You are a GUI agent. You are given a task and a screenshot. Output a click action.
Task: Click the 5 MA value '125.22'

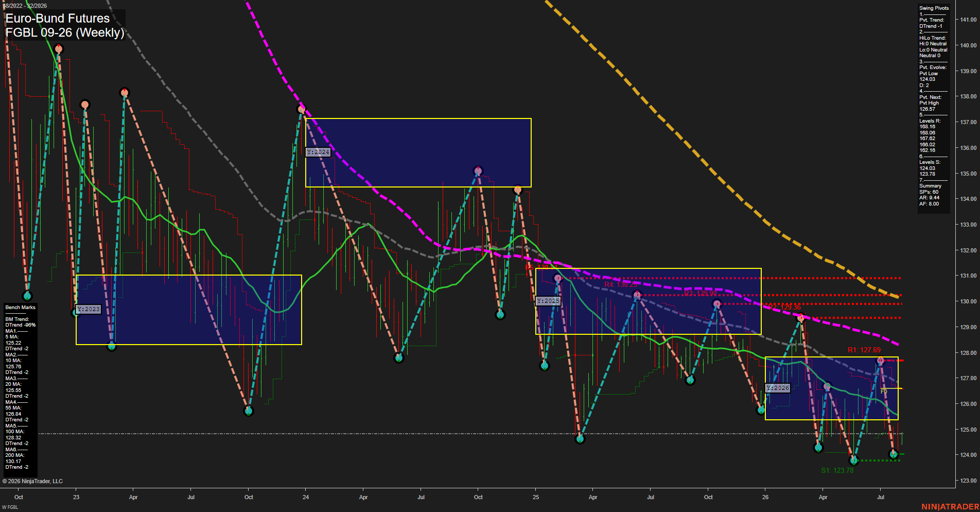13,343
